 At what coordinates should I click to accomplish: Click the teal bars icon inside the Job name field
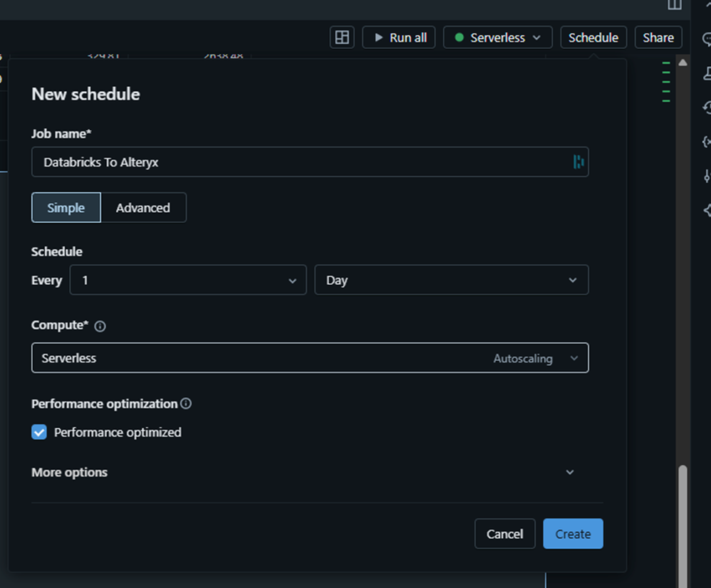click(578, 162)
